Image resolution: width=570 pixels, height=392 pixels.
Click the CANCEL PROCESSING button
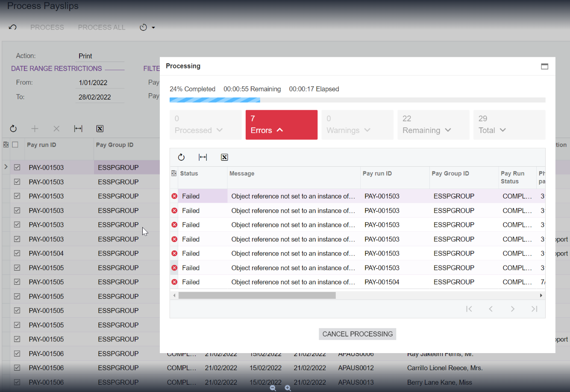357,334
